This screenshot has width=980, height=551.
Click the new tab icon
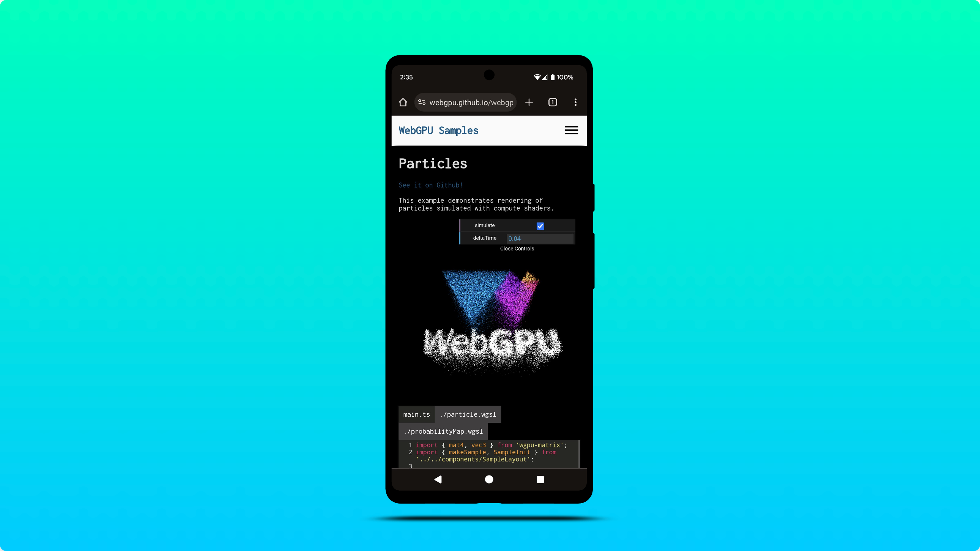point(530,102)
